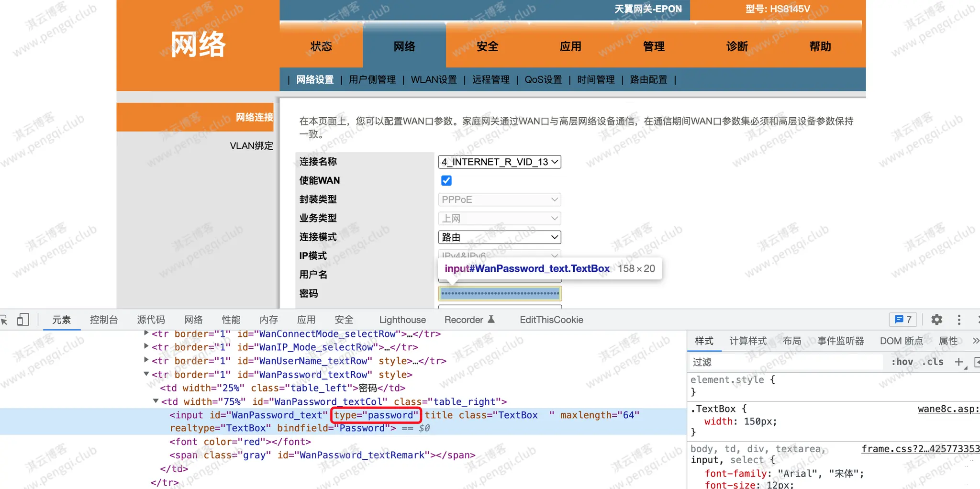980x489 pixels.
Task: Expand the WanUserName_textRow tr node
Action: tap(146, 360)
